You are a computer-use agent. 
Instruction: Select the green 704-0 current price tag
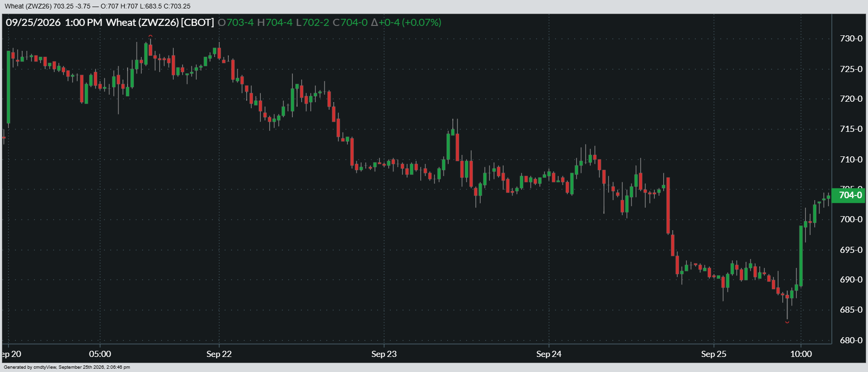(849, 195)
